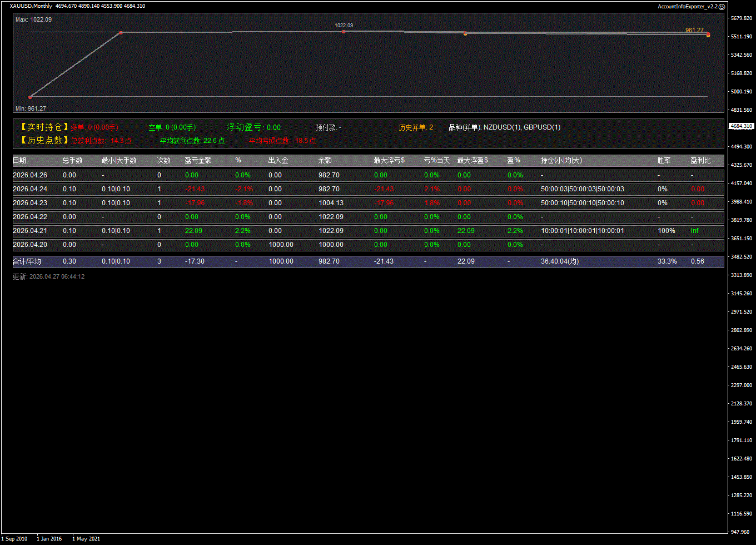This screenshot has height=545, width=756.
Task: Click the 胜率 column header
Action: click(x=664, y=161)
